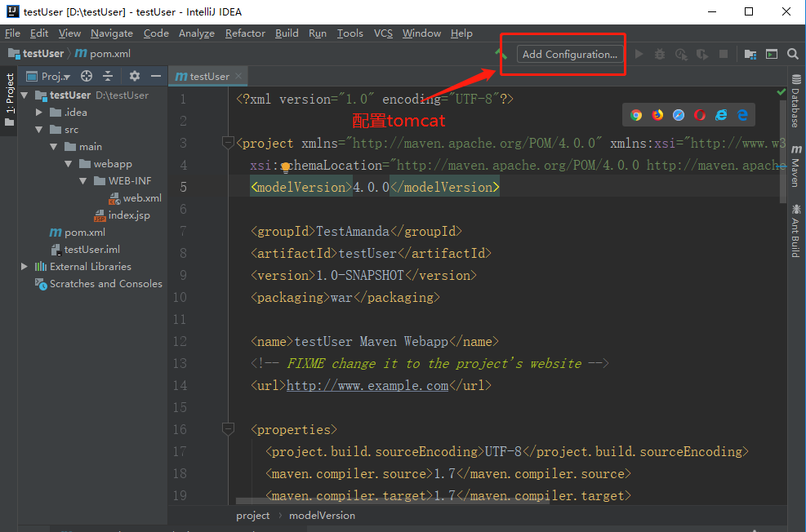The height and width of the screenshot is (532, 806).
Task: Open the Project Structure dialog icon
Action: pyautogui.click(x=750, y=54)
